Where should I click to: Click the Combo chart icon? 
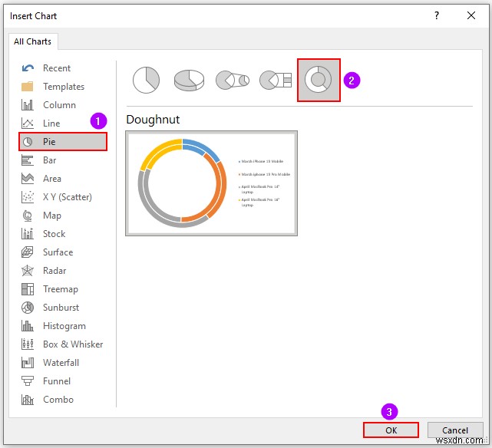pos(28,400)
